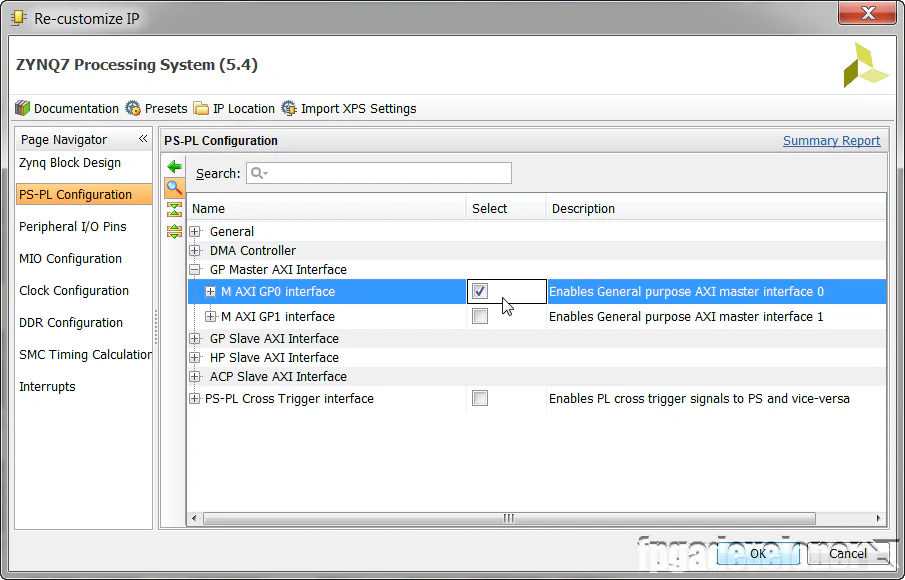Image resolution: width=905 pixels, height=580 pixels.
Task: Expand all tree rows with expand-all icon
Action: tap(174, 231)
